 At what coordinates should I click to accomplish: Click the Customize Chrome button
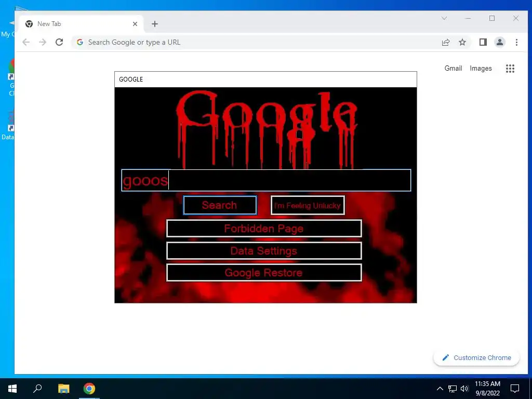pos(476,357)
